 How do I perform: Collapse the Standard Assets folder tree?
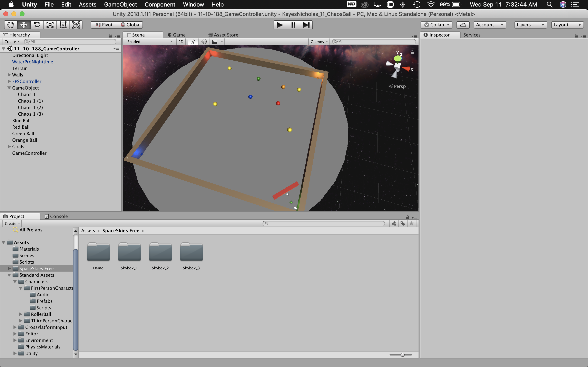pos(9,275)
